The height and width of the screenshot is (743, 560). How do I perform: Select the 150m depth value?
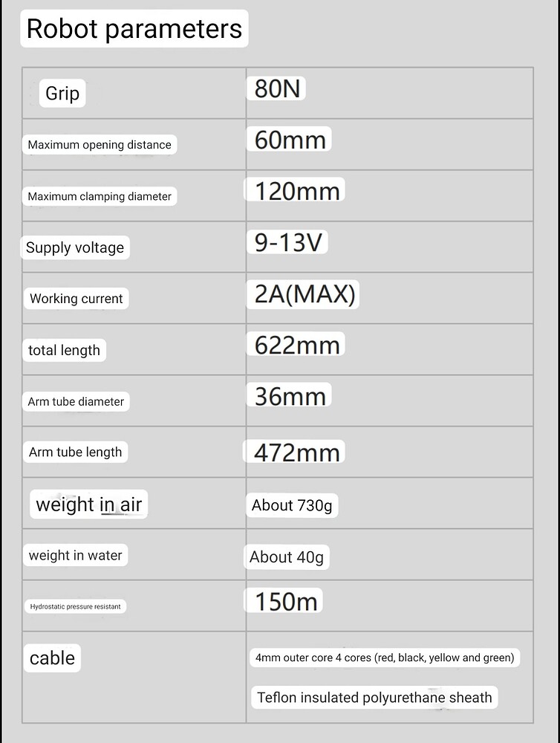[286, 601]
